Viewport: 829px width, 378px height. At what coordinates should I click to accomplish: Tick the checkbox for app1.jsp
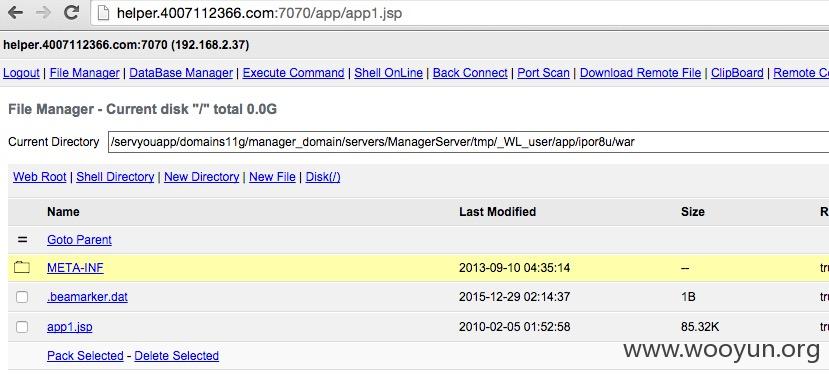tap(22, 327)
